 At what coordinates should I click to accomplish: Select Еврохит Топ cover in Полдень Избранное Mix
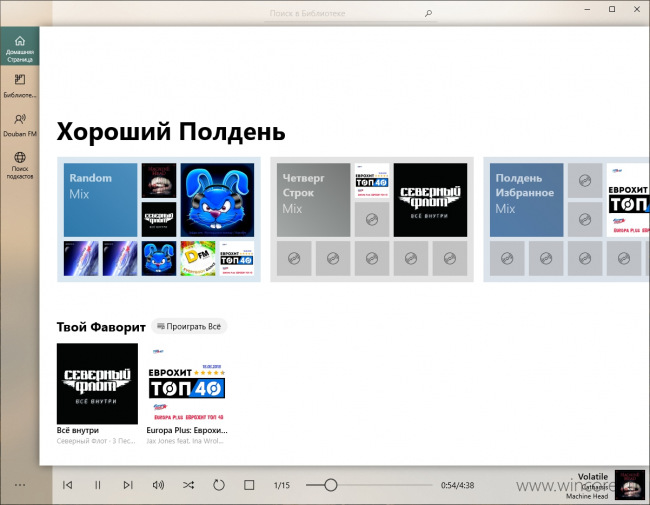point(628,200)
